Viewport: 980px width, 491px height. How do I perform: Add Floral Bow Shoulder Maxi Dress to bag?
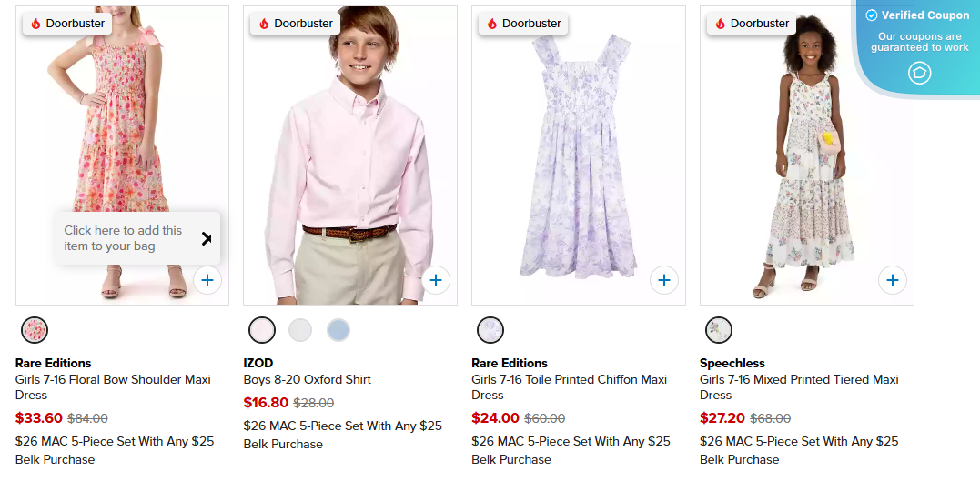pos(207,280)
